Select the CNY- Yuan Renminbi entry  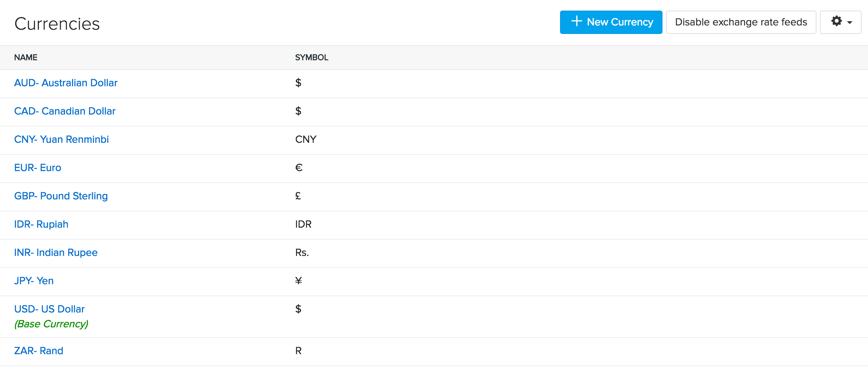pyautogui.click(x=61, y=139)
